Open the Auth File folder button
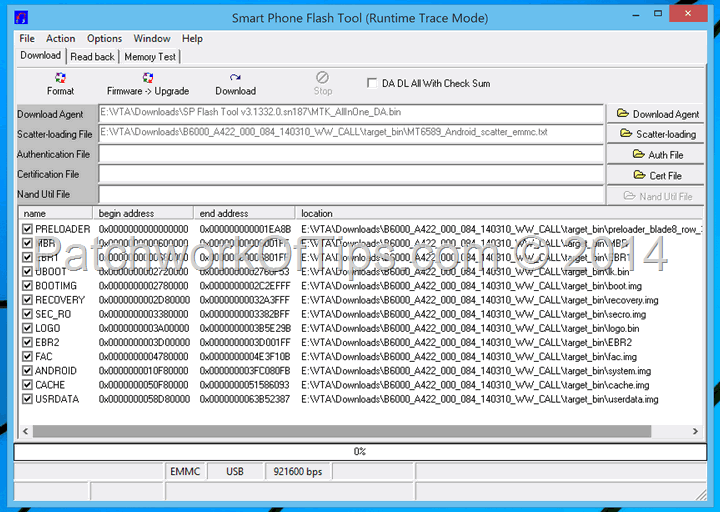The width and height of the screenshot is (720, 512). pyautogui.click(x=656, y=154)
